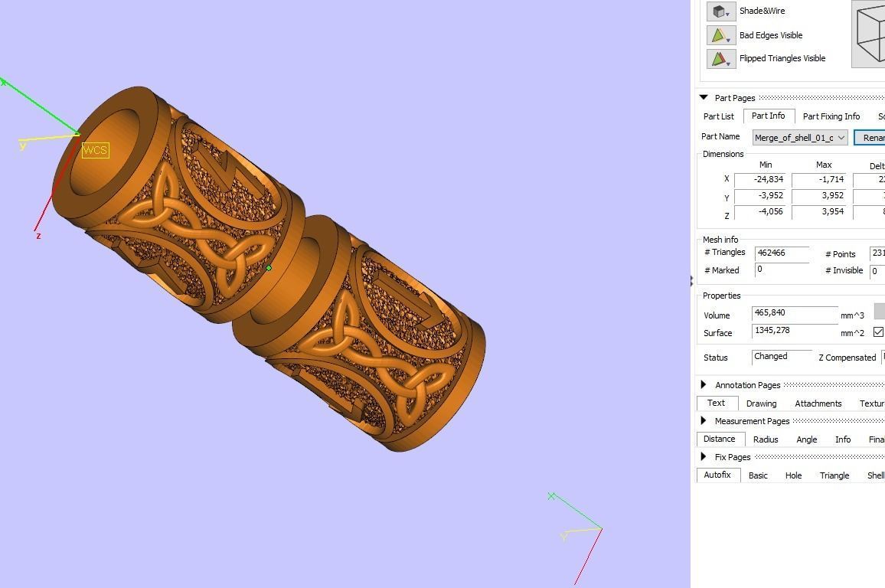Viewport: 885px width, 588px height.
Task: Click the X Max field showing -1,714
Action: click(x=818, y=180)
